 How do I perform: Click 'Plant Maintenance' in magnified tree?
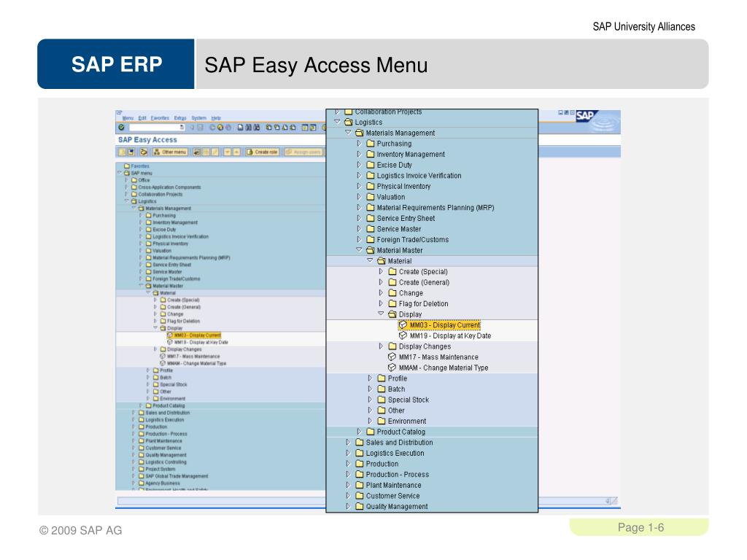coord(393,485)
